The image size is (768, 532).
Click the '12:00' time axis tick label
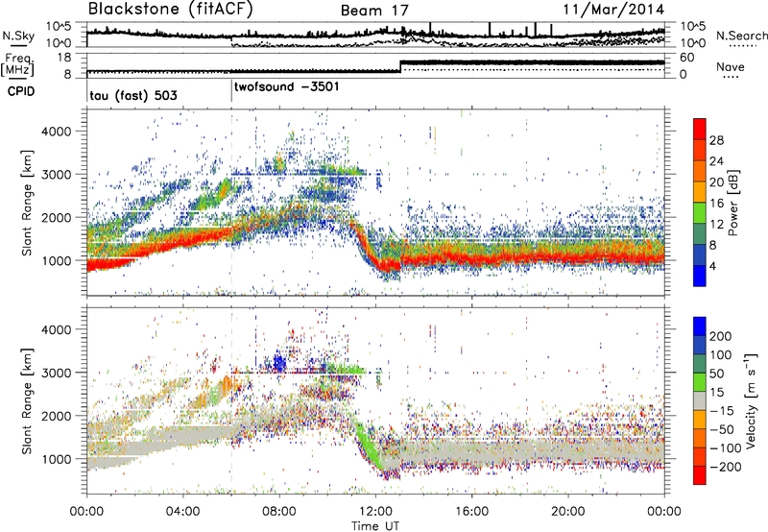click(x=375, y=511)
